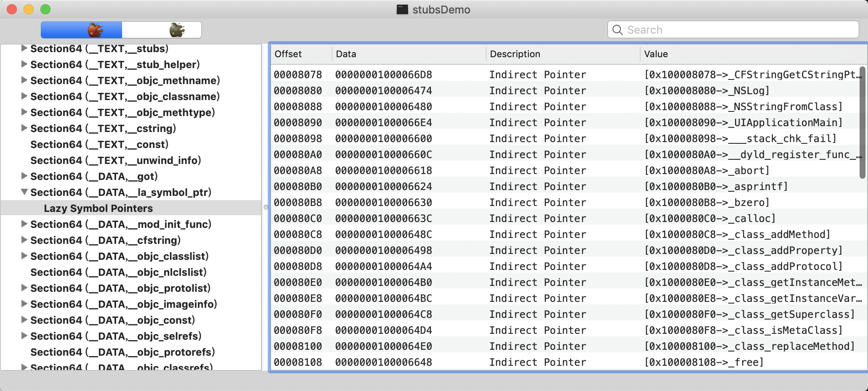Select Lazy Symbol Pointers tree item
Viewport: 868px width, 391px height.
pos(98,208)
